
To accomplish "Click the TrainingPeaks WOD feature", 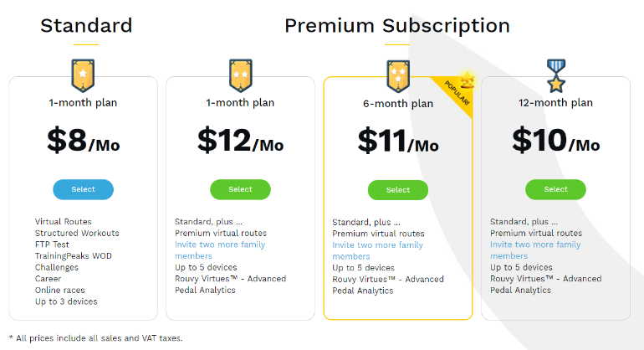I will click(x=73, y=256).
